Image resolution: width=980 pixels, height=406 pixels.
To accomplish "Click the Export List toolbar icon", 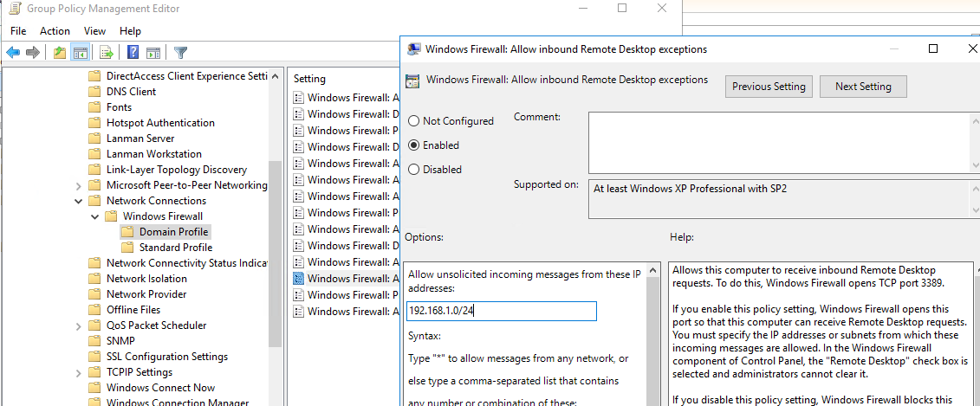I will [x=107, y=53].
